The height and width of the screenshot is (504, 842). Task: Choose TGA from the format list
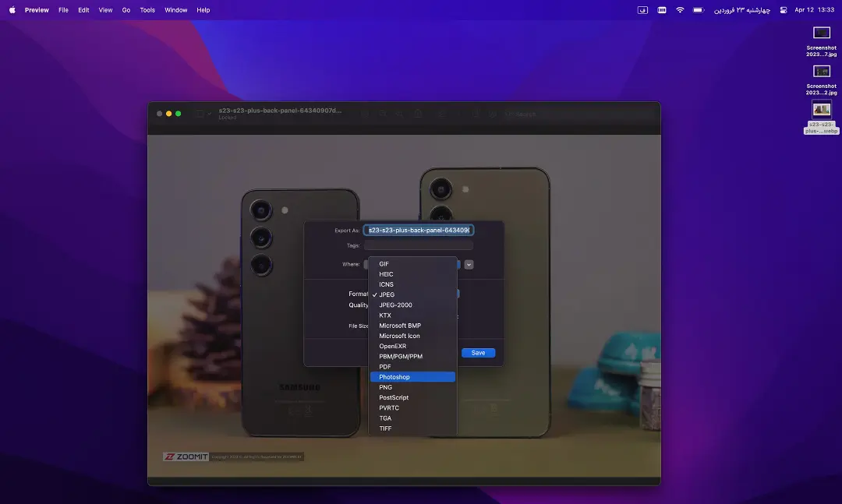pos(412,418)
